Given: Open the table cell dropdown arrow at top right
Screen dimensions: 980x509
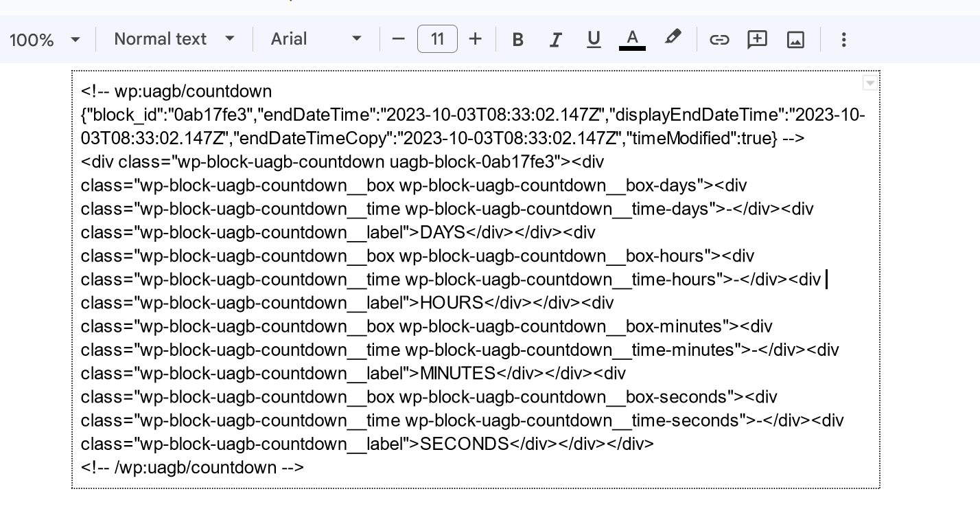Looking at the screenshot, I should [x=870, y=83].
